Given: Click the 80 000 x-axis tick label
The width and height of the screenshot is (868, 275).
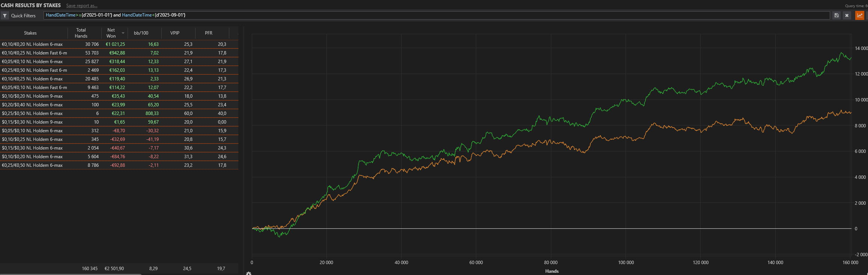Looking at the screenshot, I should click(x=551, y=263).
